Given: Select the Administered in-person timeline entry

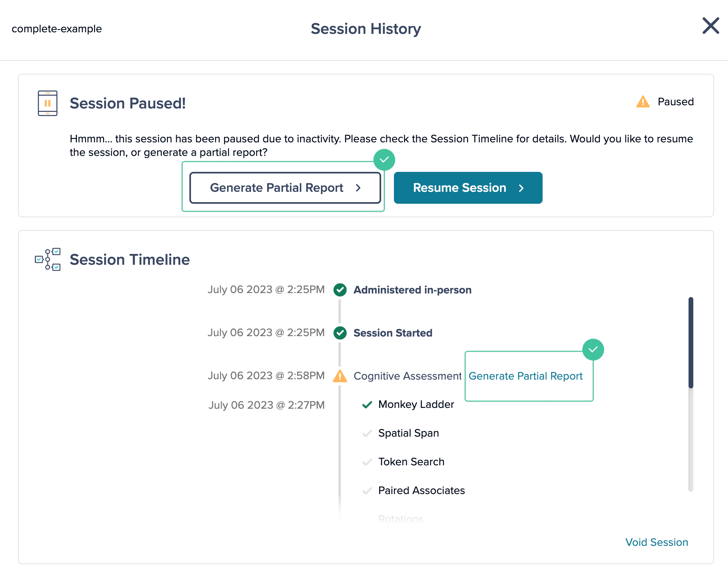Looking at the screenshot, I should (412, 290).
